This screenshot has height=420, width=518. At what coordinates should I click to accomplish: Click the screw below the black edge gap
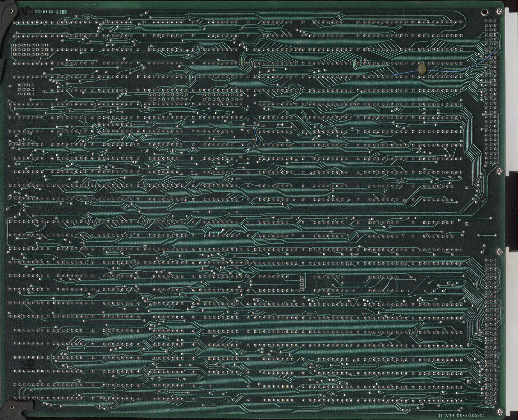point(500,252)
